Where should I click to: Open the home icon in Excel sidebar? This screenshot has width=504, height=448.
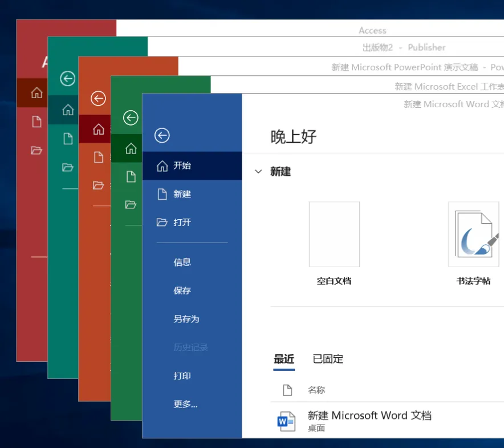131,149
